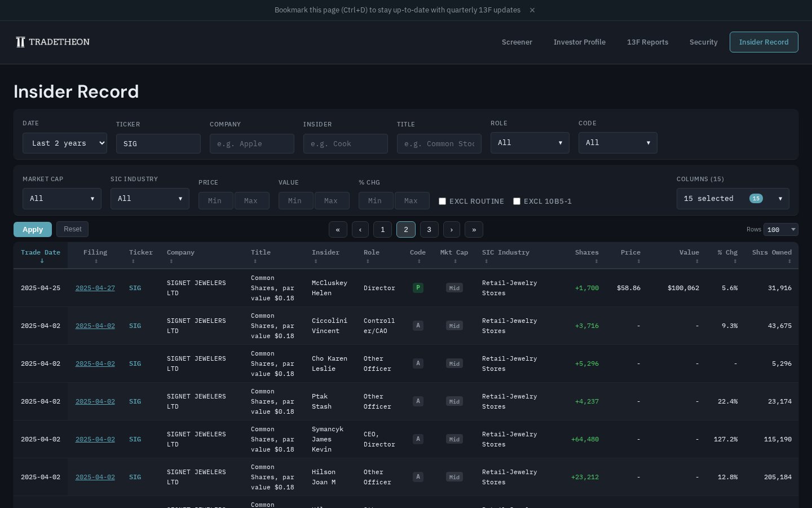Focus the % Chg Min input

coord(376,201)
